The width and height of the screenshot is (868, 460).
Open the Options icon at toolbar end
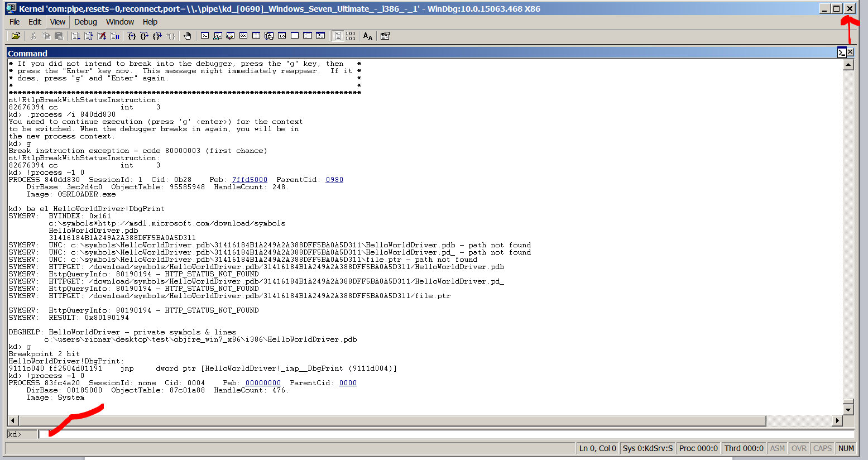tap(385, 36)
